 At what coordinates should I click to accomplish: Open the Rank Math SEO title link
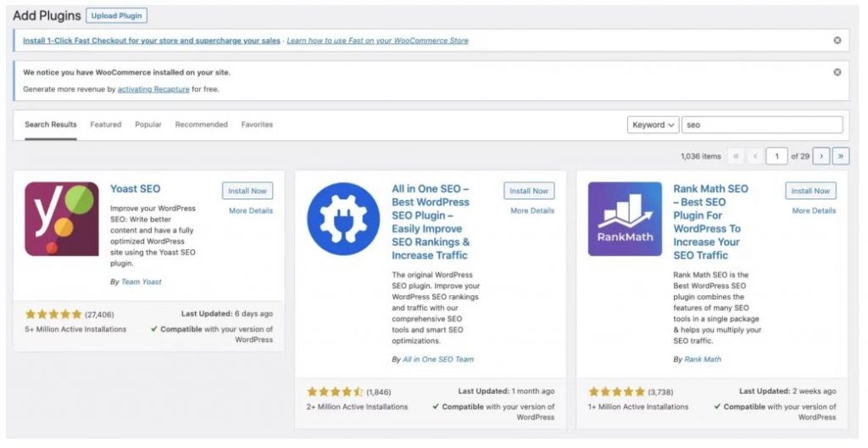tap(711, 221)
